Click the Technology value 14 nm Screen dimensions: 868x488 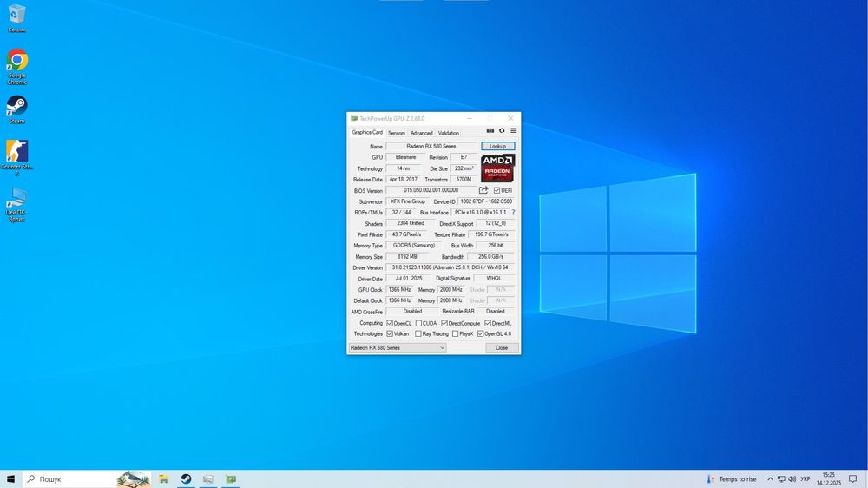404,168
